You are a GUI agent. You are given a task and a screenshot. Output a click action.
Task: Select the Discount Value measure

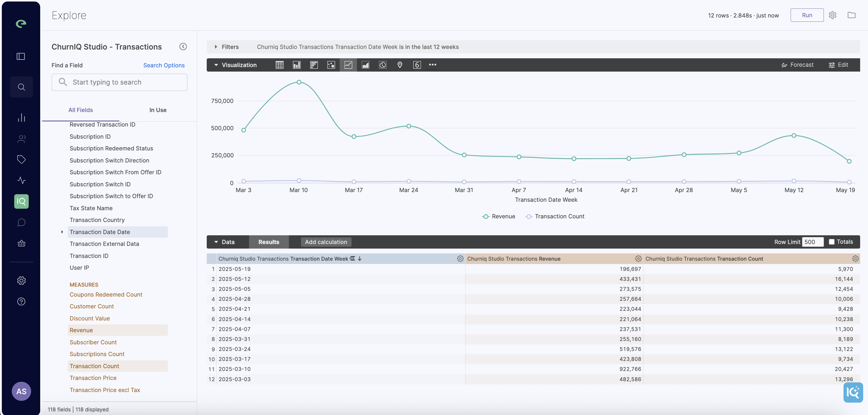pos(90,318)
